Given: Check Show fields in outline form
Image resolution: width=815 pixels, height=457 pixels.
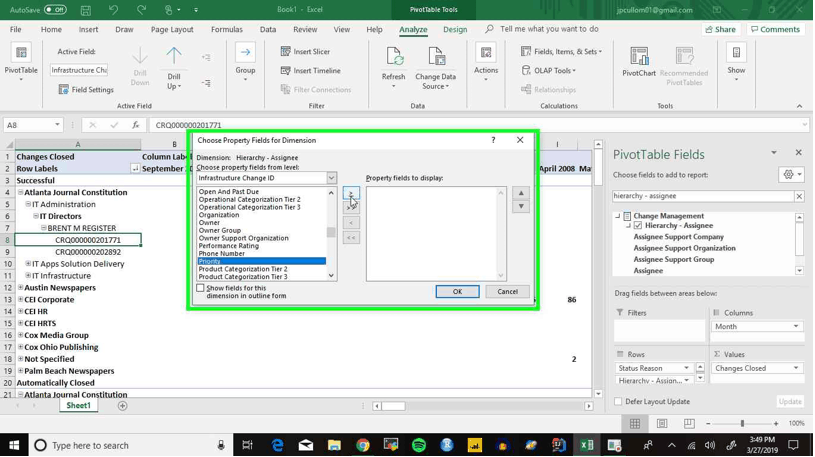Looking at the screenshot, I should tap(201, 288).
